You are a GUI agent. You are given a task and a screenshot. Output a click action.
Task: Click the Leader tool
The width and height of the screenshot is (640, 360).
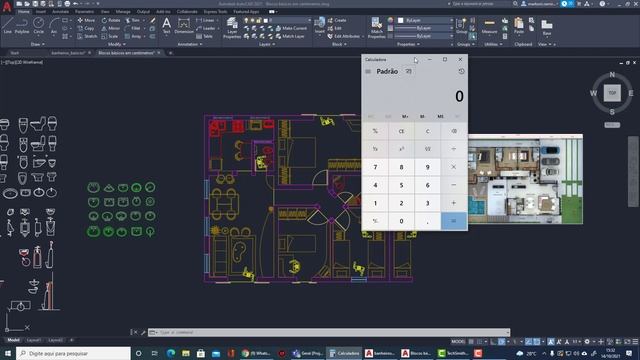click(206, 28)
